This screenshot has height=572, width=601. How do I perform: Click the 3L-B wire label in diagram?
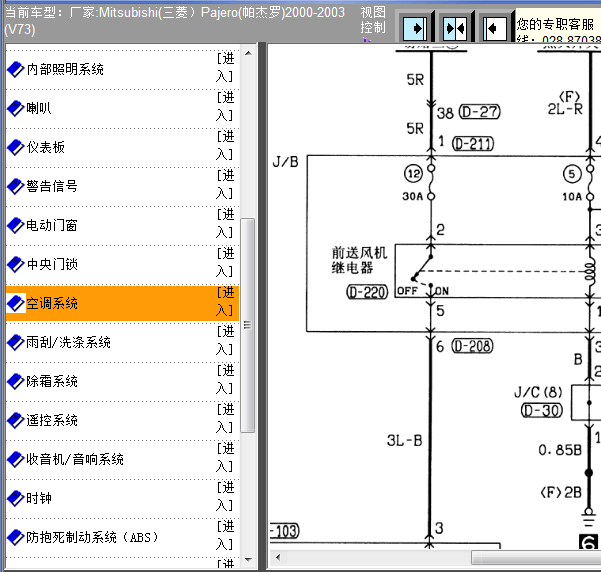(404, 441)
